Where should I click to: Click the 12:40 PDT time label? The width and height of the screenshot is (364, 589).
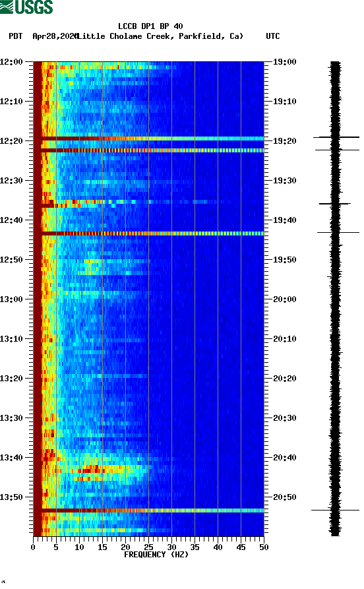click(x=11, y=220)
